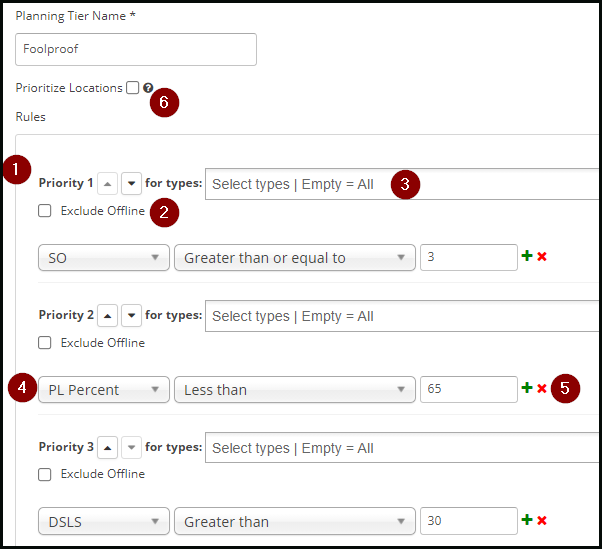Delete the PL Percent rule row
602x549 pixels.
(x=542, y=388)
